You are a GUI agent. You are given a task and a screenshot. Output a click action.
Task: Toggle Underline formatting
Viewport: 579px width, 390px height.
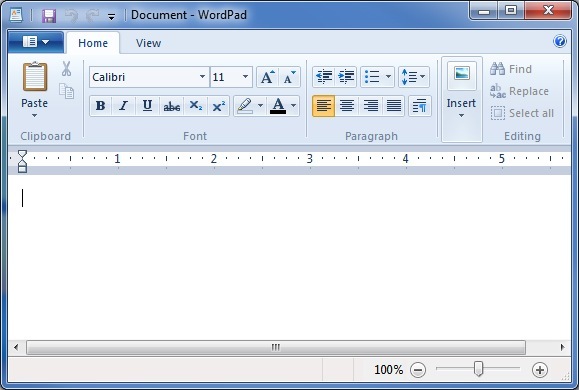(x=147, y=106)
